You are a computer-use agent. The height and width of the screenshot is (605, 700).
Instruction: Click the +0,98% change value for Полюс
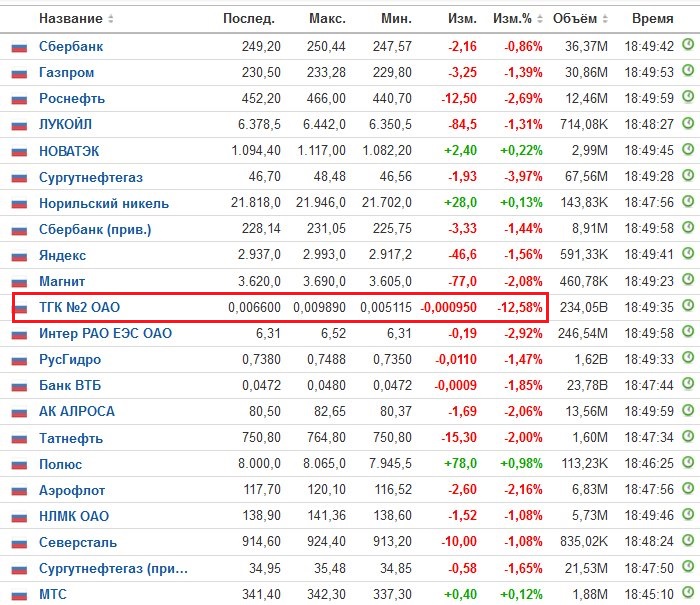click(x=521, y=463)
